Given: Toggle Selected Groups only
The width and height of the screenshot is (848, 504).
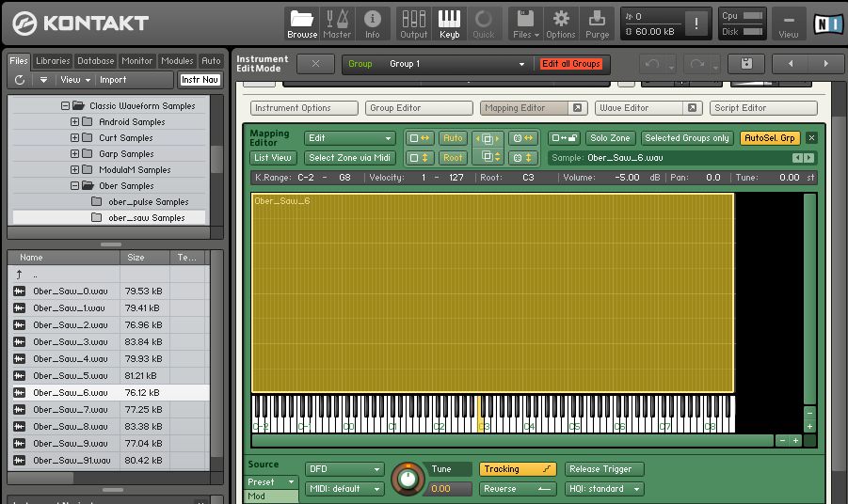Looking at the screenshot, I should (x=687, y=138).
